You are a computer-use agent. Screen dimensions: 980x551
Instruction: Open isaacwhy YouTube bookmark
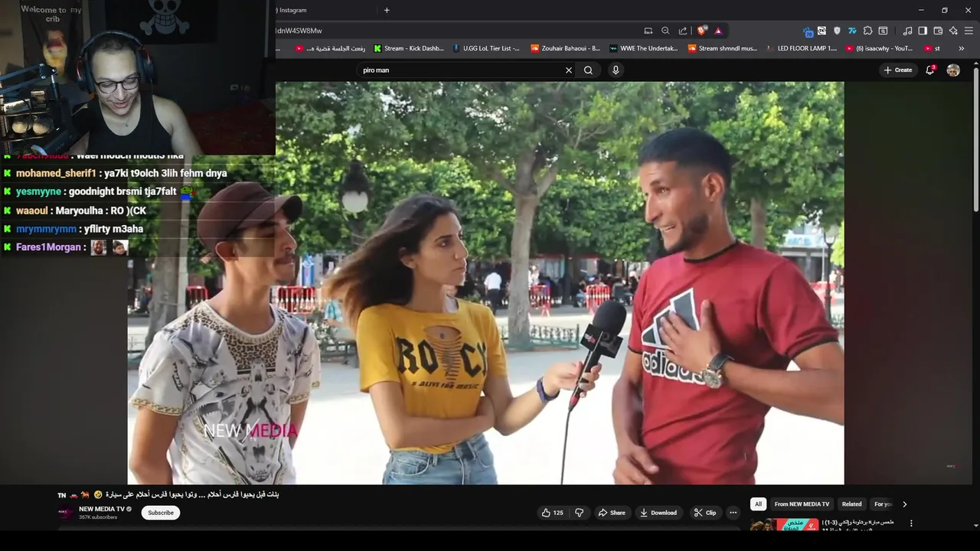point(880,48)
